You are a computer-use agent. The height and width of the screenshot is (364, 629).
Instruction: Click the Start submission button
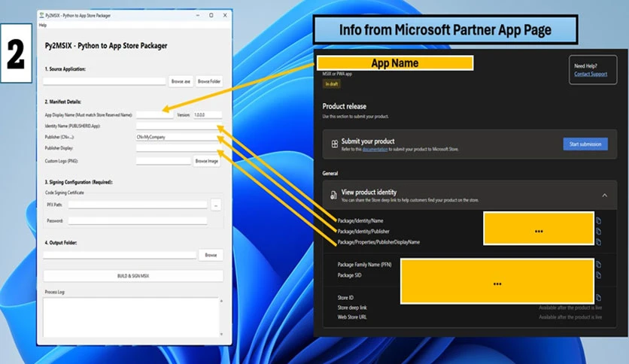pyautogui.click(x=585, y=144)
